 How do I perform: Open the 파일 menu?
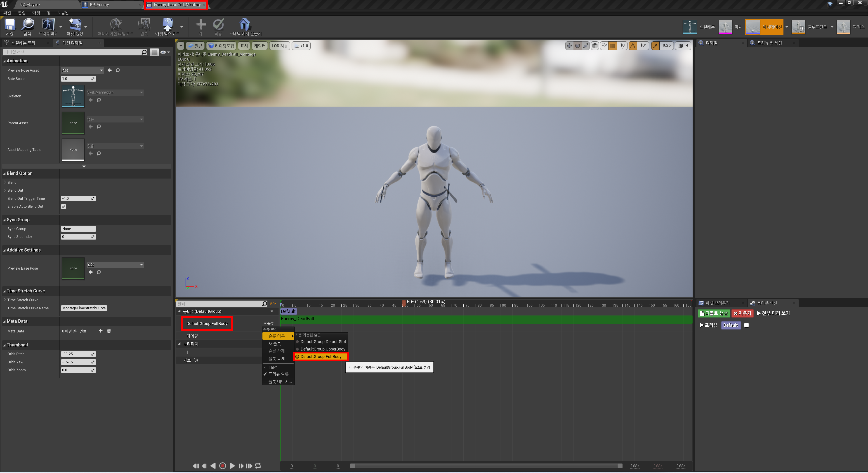click(7, 13)
